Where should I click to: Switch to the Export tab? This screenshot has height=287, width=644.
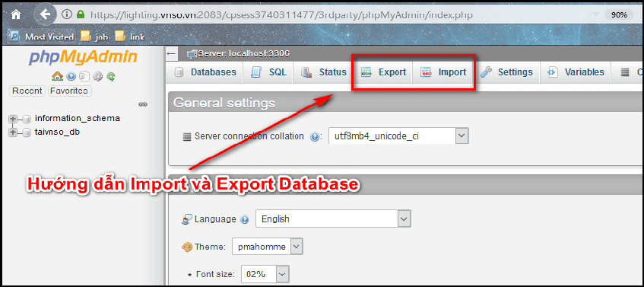tap(383, 72)
